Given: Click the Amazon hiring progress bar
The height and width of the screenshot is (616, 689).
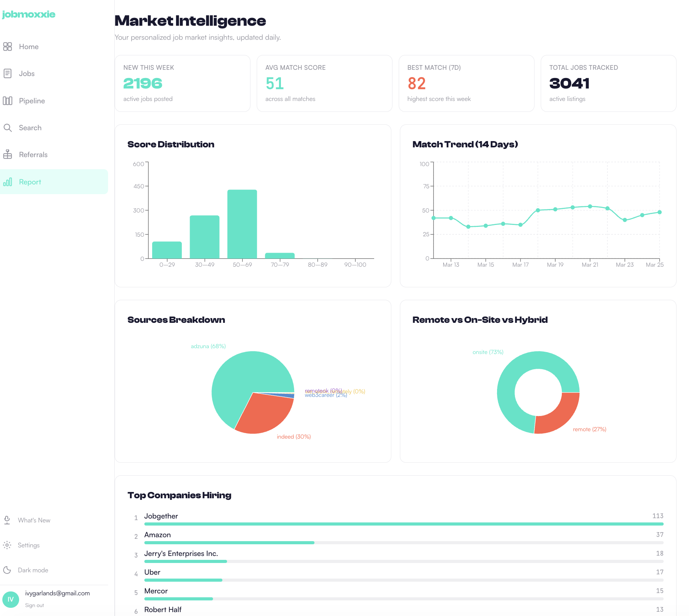Looking at the screenshot, I should click(403, 543).
